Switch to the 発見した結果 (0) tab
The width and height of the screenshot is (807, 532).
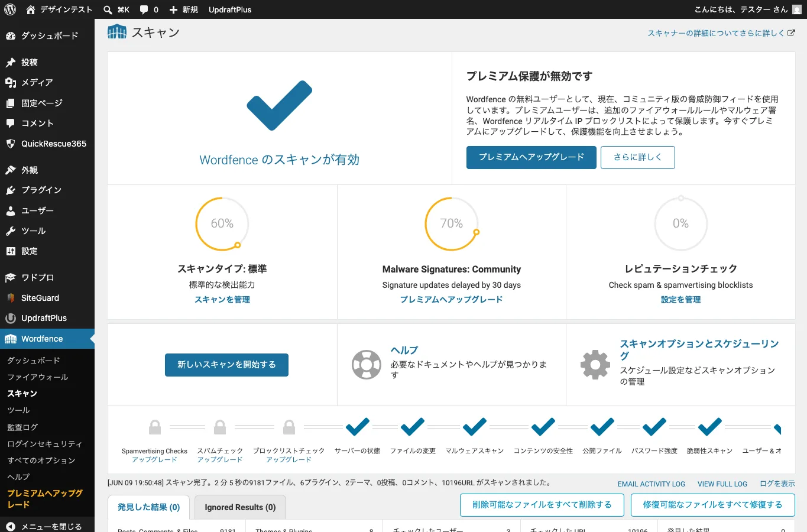click(148, 507)
